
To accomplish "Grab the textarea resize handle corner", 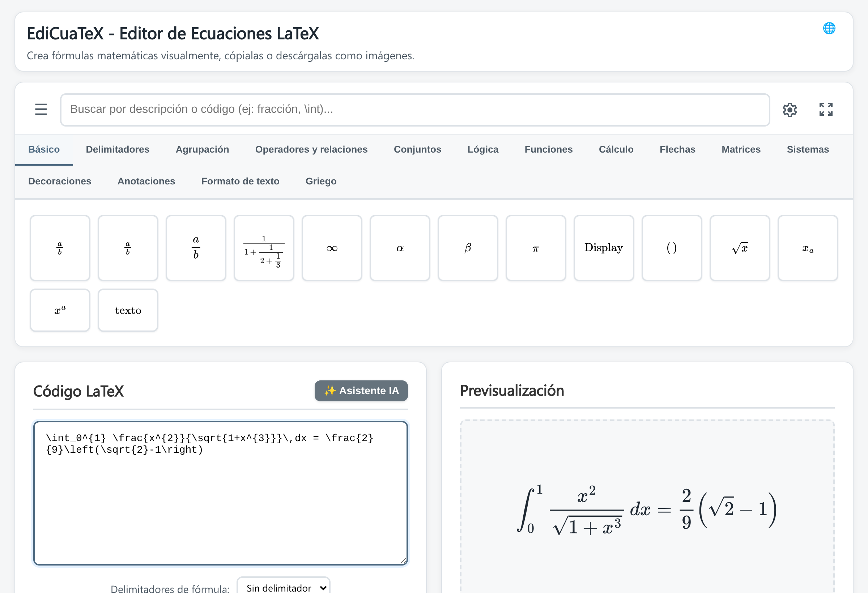I will point(403,560).
